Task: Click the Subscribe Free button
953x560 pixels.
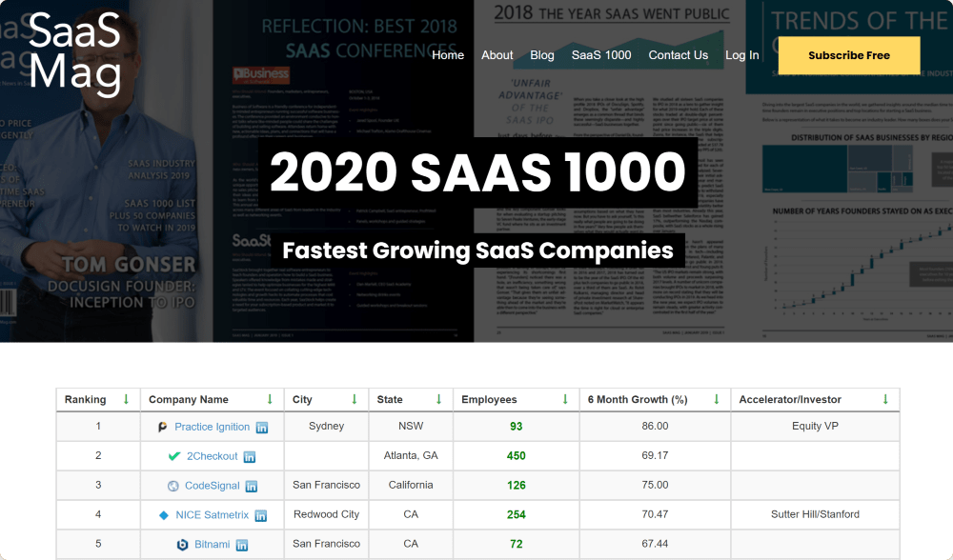Action: tap(849, 55)
